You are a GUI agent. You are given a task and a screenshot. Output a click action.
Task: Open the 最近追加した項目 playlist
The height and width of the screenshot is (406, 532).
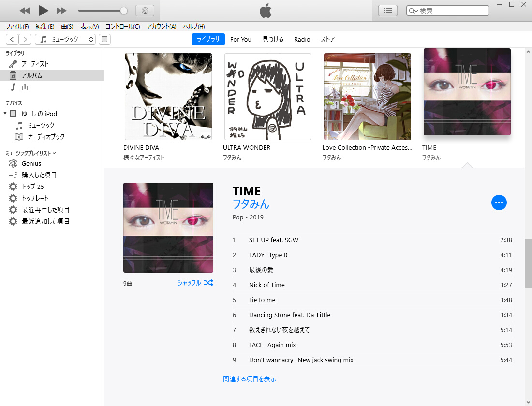point(45,221)
